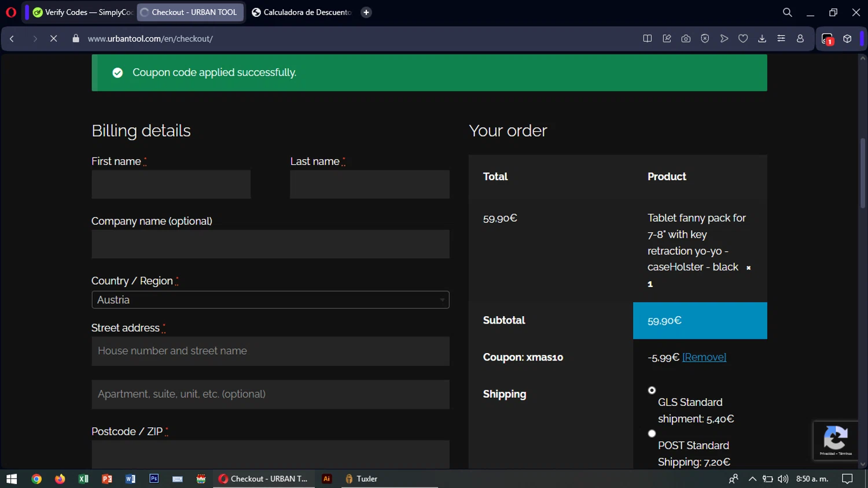Open a new tab with the plus button
Image resolution: width=868 pixels, height=488 pixels.
[x=366, y=12]
